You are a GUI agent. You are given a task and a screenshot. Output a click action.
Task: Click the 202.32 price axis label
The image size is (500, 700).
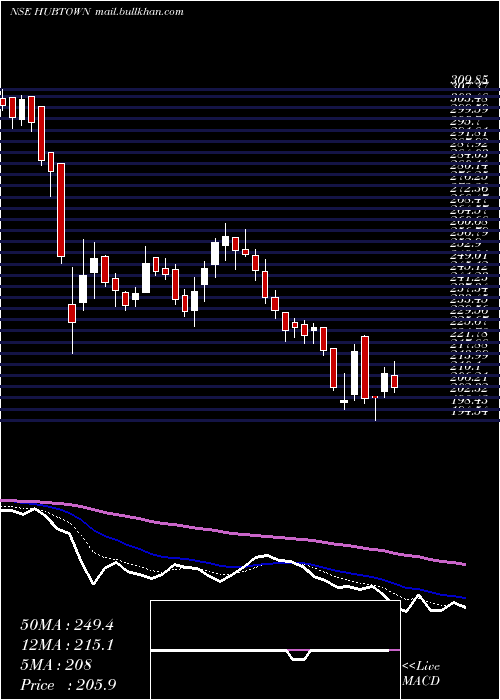(x=469, y=389)
